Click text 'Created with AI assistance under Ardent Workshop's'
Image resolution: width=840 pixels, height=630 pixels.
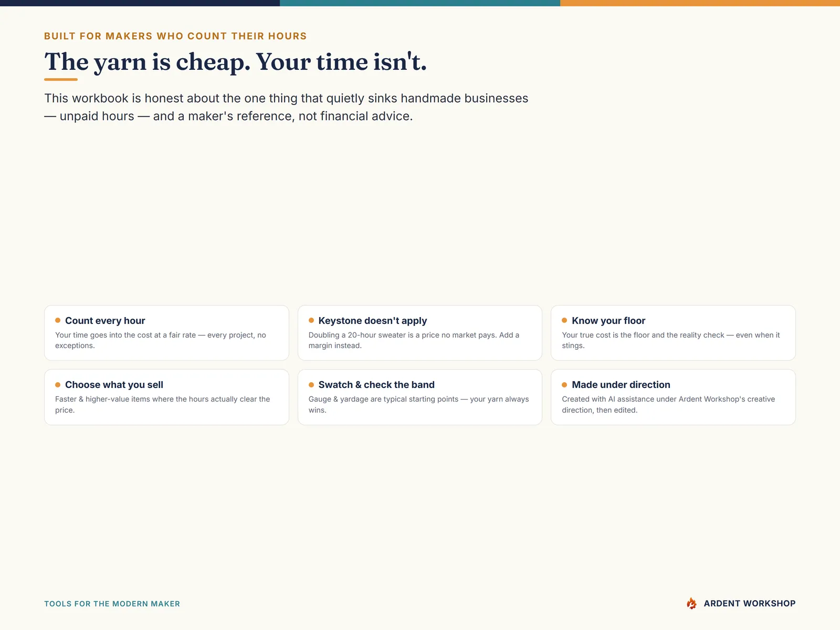[x=654, y=399]
